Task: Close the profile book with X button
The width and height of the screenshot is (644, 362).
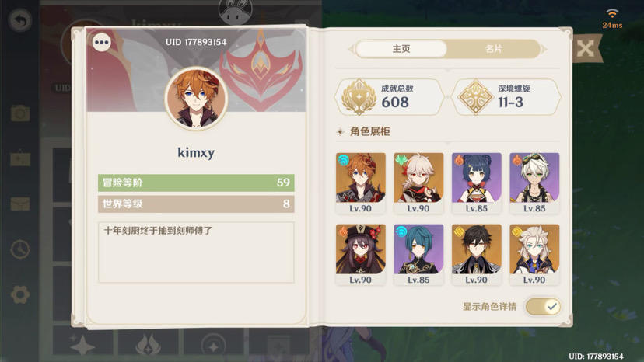Action: (x=585, y=49)
